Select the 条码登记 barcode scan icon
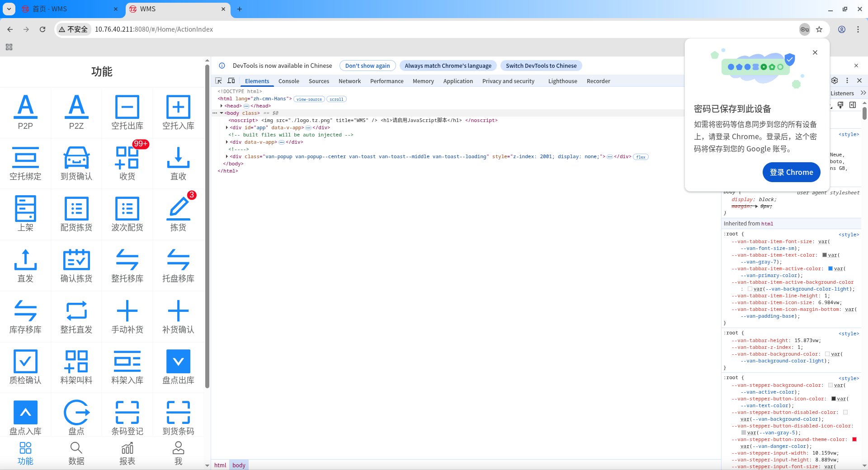 tap(127, 412)
